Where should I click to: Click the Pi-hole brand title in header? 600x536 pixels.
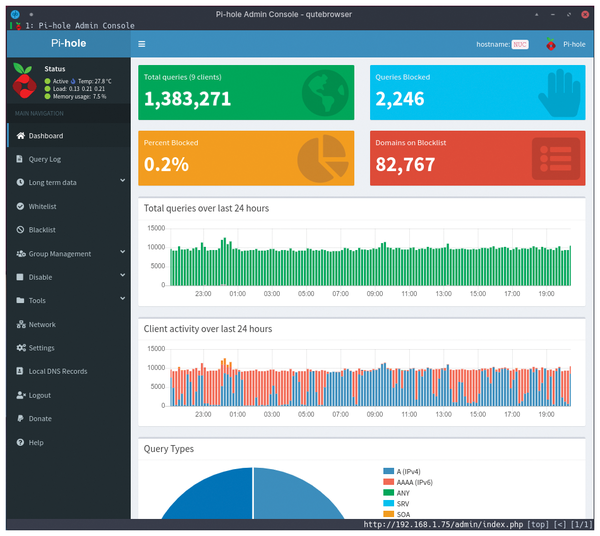[68, 43]
